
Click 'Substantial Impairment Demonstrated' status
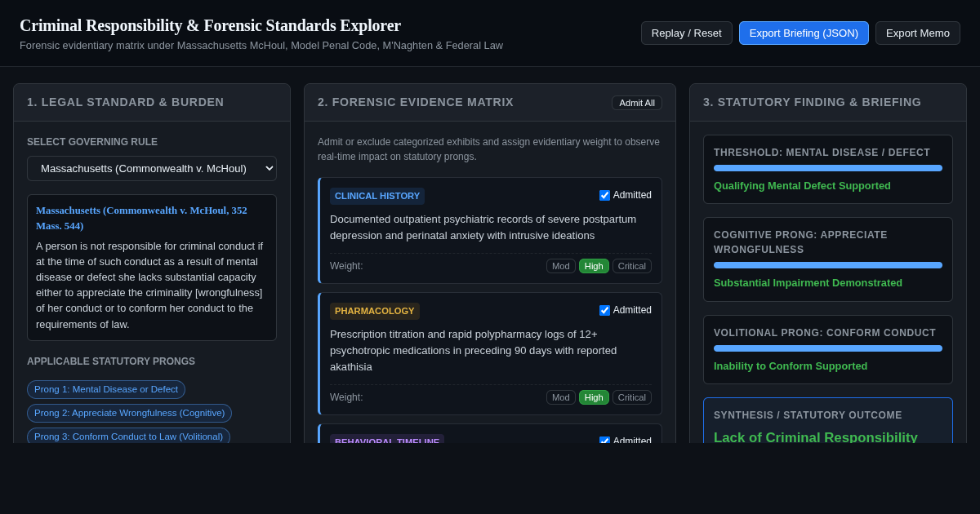click(x=808, y=283)
